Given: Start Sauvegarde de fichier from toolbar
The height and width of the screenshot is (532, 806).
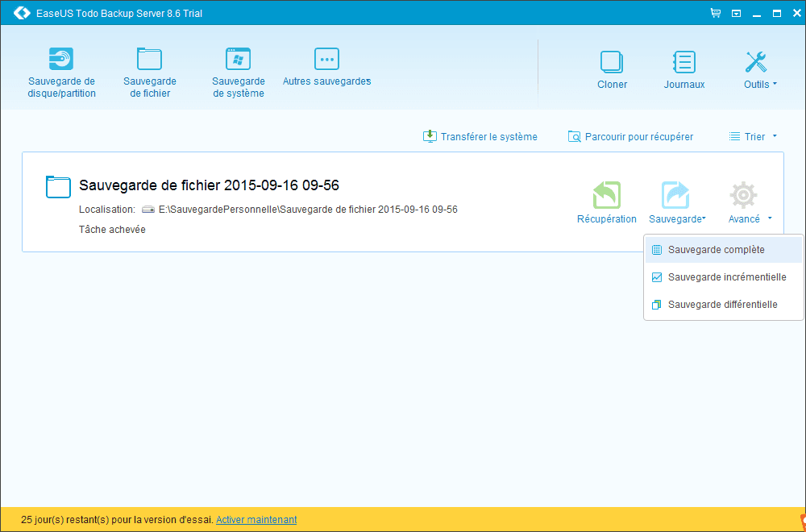Looking at the screenshot, I should click(x=150, y=73).
